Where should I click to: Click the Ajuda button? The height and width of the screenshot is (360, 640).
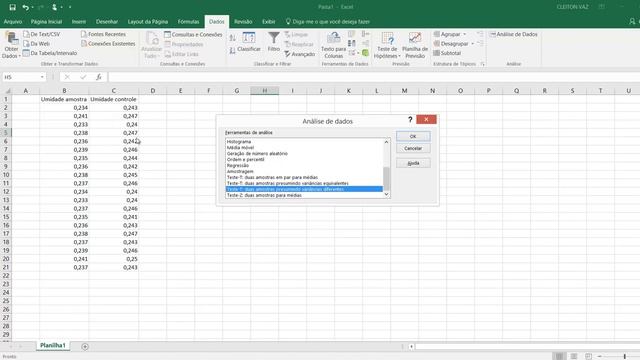(413, 163)
